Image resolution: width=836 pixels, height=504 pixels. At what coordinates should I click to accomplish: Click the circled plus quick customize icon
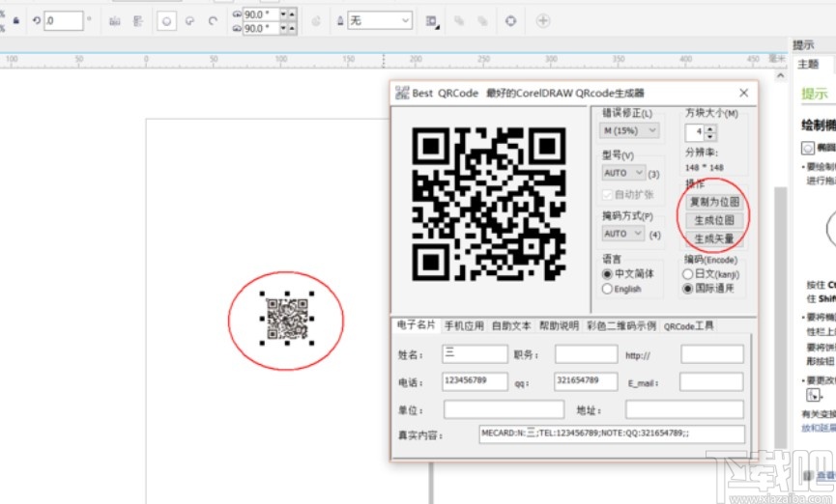click(543, 20)
